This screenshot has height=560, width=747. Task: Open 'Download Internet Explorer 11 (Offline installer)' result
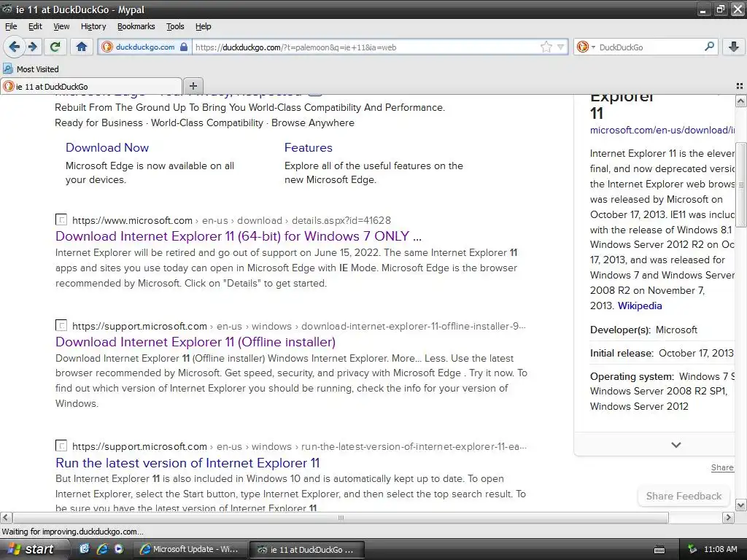[x=196, y=342]
